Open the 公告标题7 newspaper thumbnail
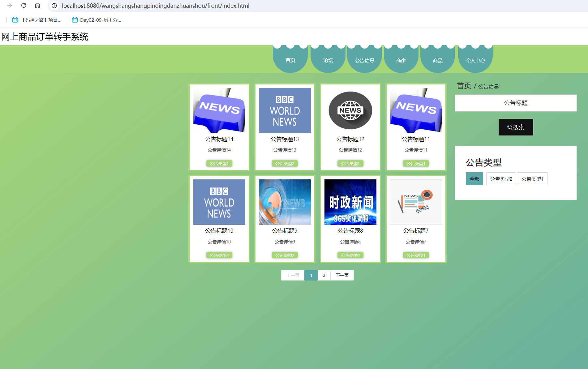 point(416,202)
